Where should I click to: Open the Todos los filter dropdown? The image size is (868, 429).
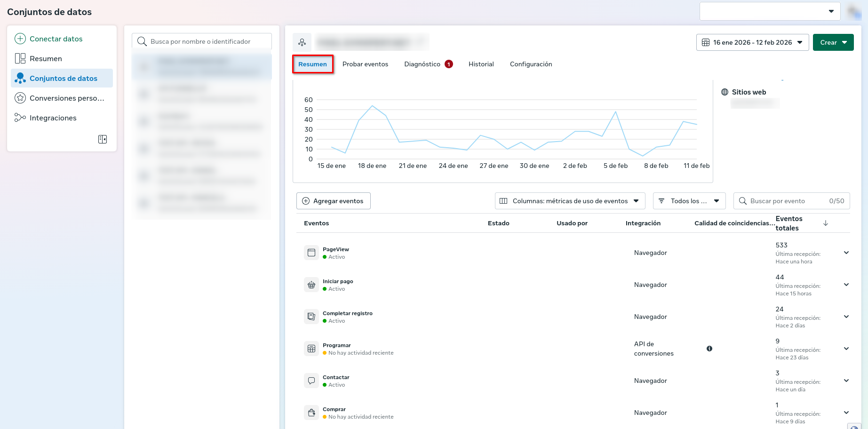tap(689, 201)
